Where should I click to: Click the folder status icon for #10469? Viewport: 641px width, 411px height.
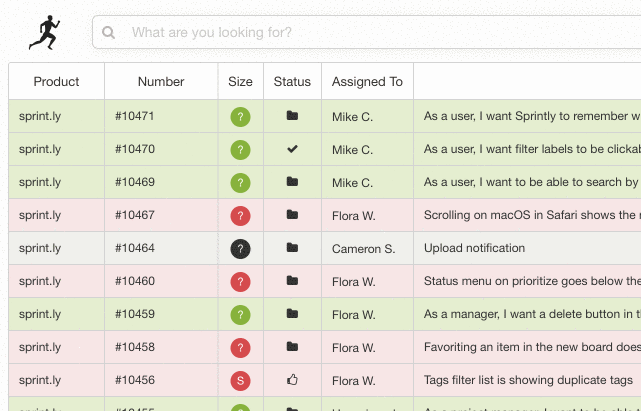pos(292,182)
